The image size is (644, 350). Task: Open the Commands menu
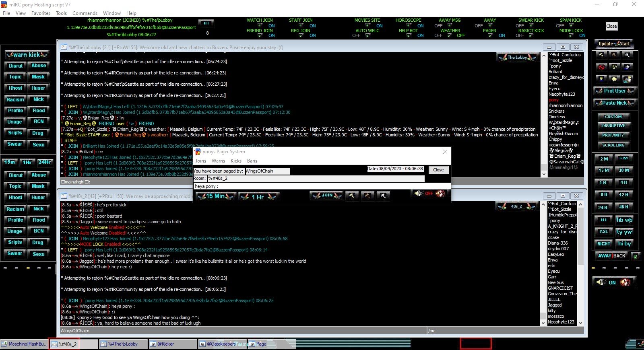(85, 13)
